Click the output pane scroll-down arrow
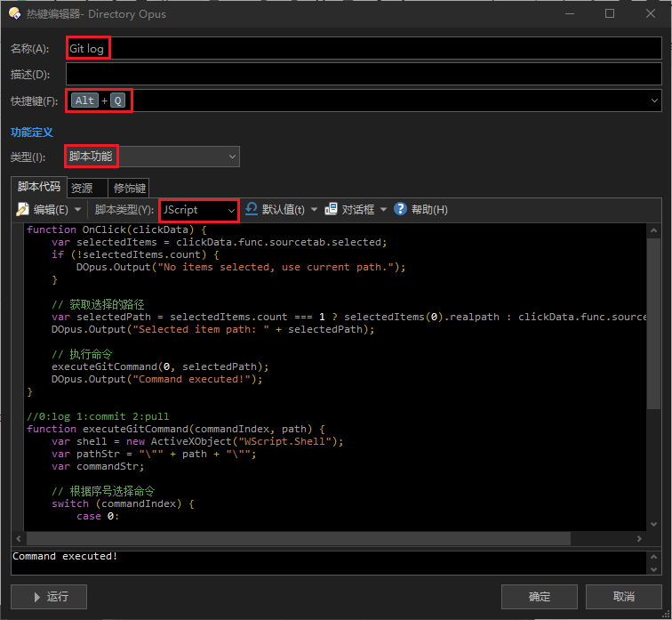The height and width of the screenshot is (620, 672). (x=653, y=569)
